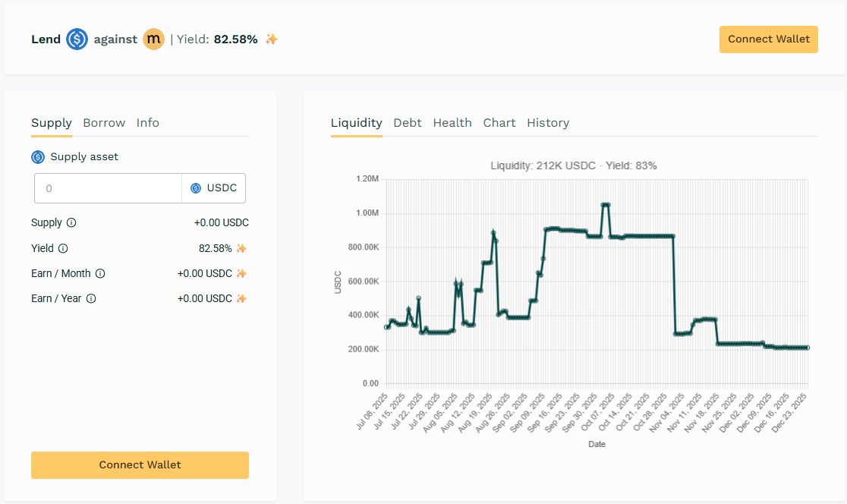Open the USDC asset selector in input
Viewport: 847px width, 504px height.
pos(213,188)
